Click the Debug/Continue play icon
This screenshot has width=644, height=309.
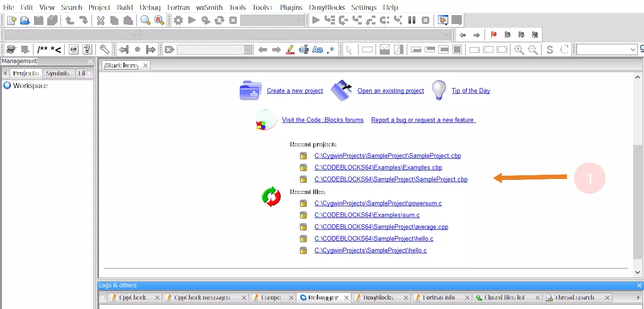(x=316, y=20)
